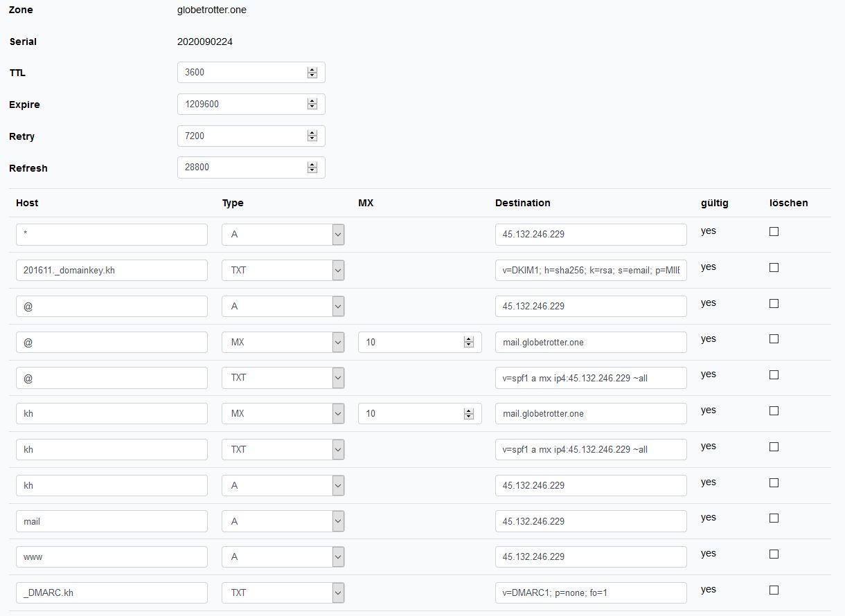The height and width of the screenshot is (616, 845).
Task: Open Type dropdown for the * host record
Action: pyautogui.click(x=338, y=235)
